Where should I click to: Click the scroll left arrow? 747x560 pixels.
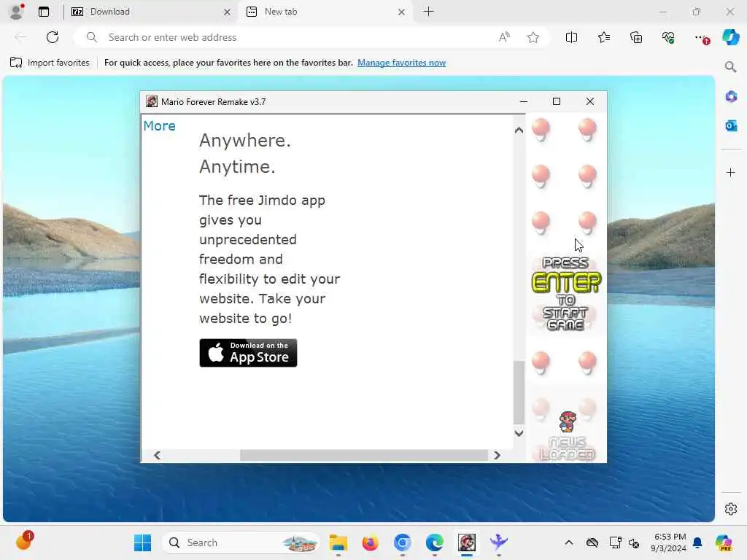coord(158,455)
